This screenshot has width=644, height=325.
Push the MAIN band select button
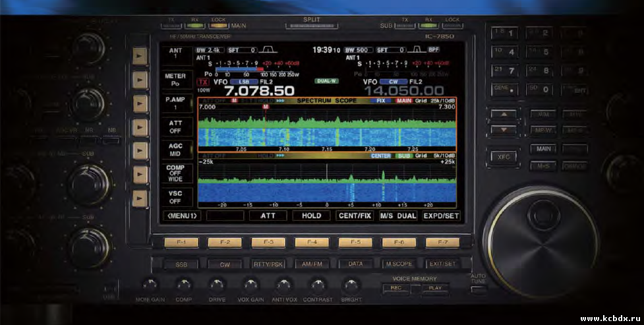(x=543, y=149)
